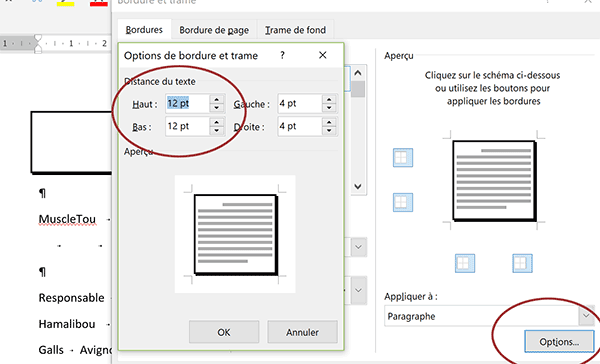This screenshot has height=364, width=600.
Task: Focus the Droite distance field
Action: tap(300, 126)
